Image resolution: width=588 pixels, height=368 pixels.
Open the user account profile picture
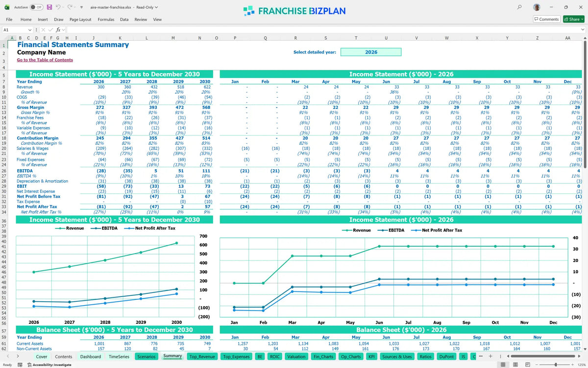(537, 8)
